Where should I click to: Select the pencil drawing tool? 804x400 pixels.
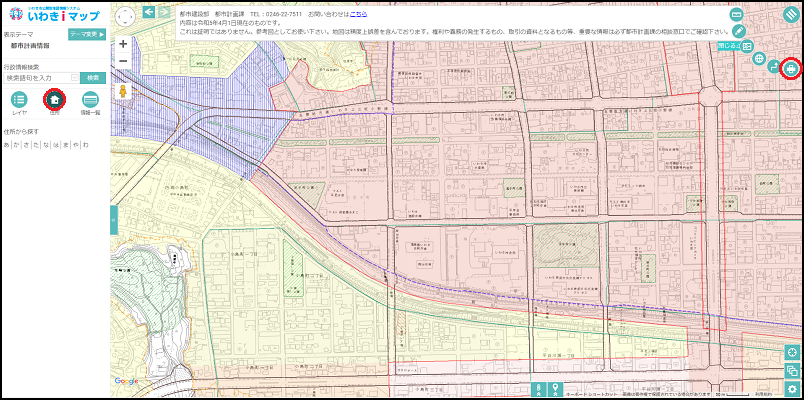click(739, 32)
